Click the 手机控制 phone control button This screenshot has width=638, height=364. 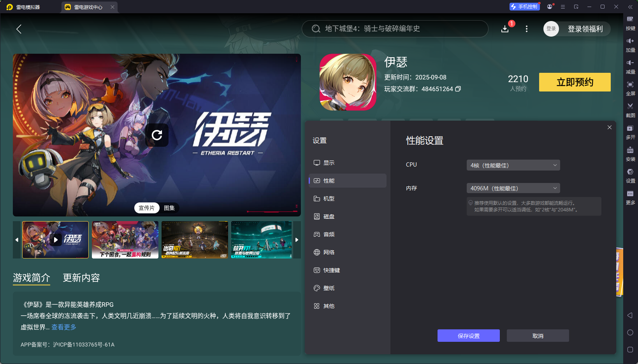point(524,7)
